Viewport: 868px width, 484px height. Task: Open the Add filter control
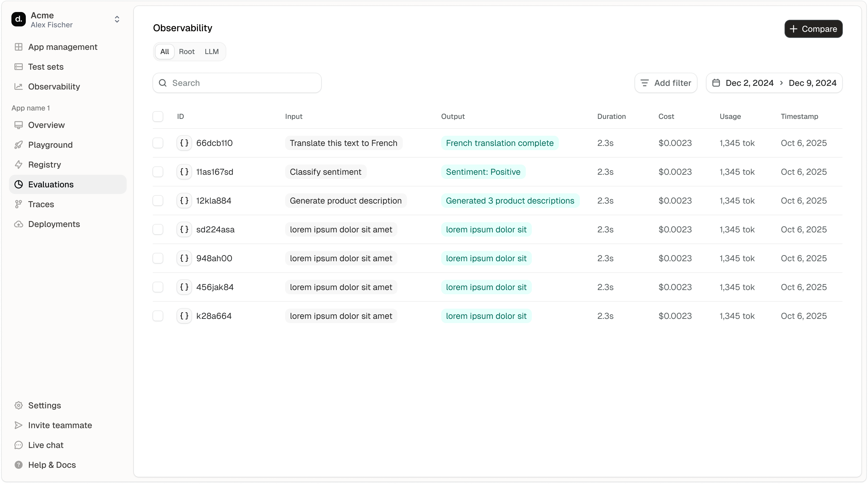[x=665, y=83]
